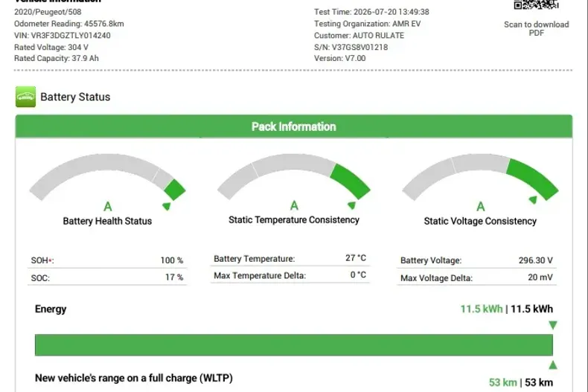Click 'Customer: AUTO RULATE'

click(x=359, y=36)
